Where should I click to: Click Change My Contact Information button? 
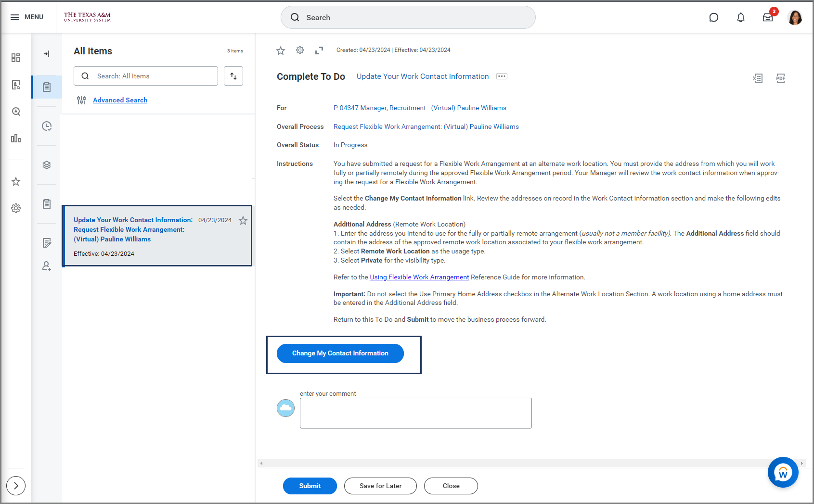click(x=340, y=353)
